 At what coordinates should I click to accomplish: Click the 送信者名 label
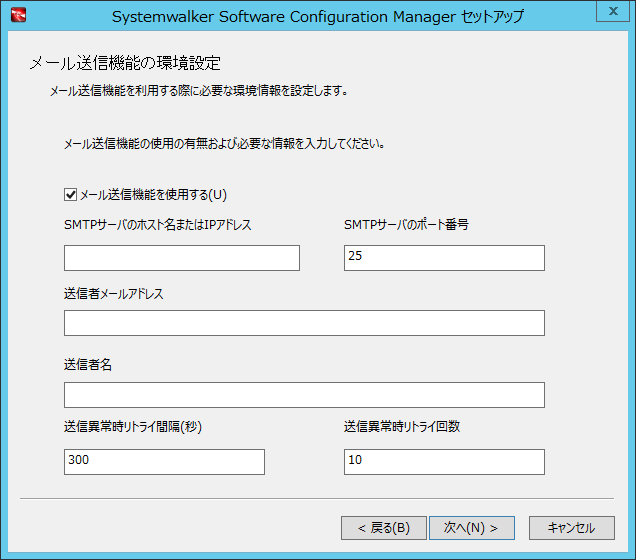[x=88, y=365]
